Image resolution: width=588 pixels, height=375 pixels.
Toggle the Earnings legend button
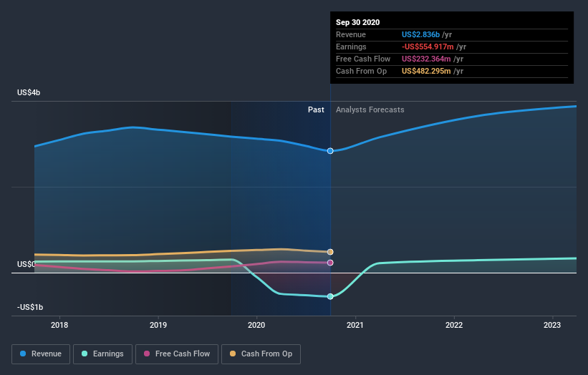pos(102,354)
